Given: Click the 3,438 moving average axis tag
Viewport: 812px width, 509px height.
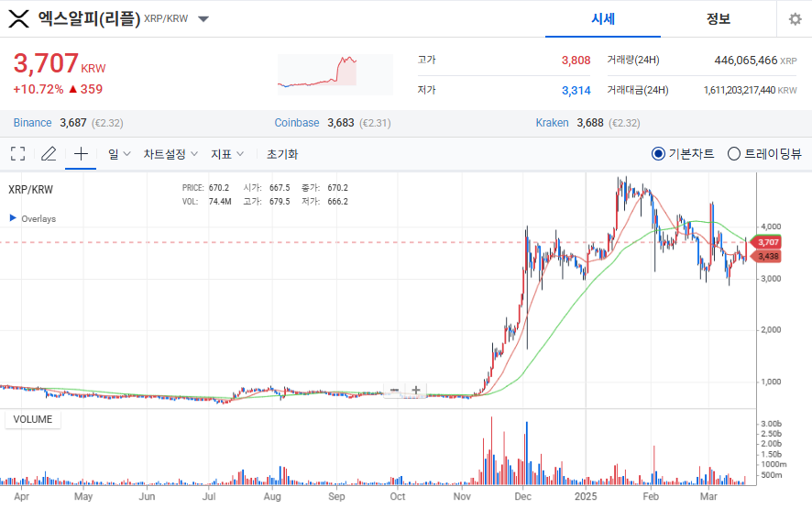Looking at the screenshot, I should pos(767,256).
